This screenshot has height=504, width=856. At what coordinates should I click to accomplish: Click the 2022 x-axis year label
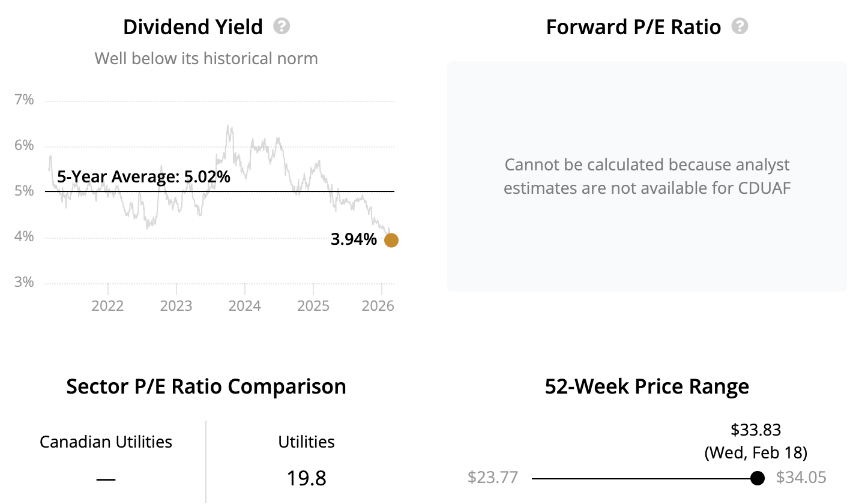pos(107,306)
